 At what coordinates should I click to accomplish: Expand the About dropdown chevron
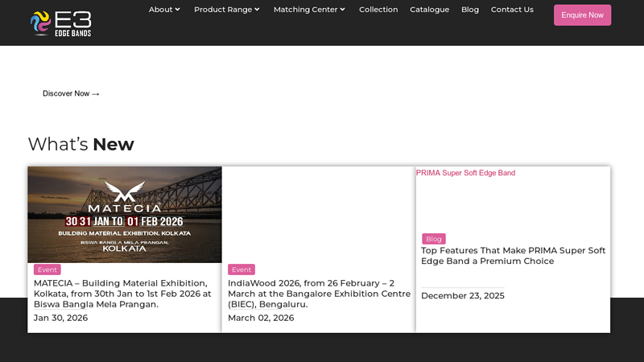tap(177, 10)
